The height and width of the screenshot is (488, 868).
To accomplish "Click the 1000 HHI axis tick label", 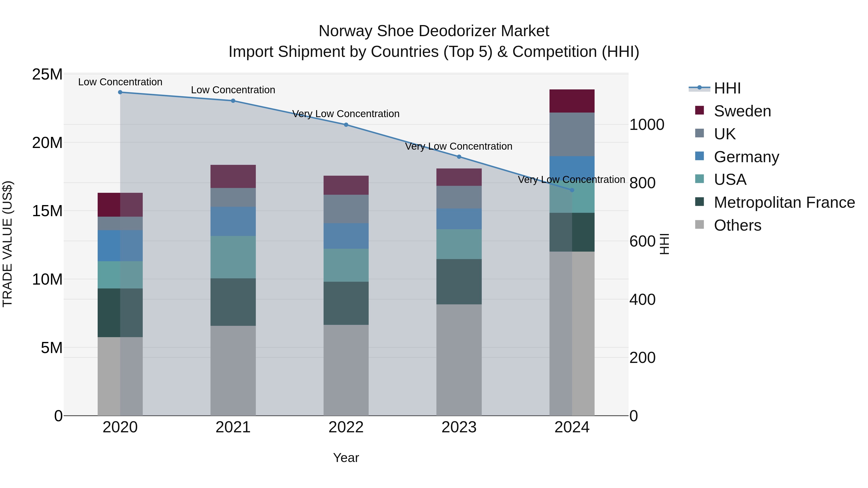I will point(647,125).
